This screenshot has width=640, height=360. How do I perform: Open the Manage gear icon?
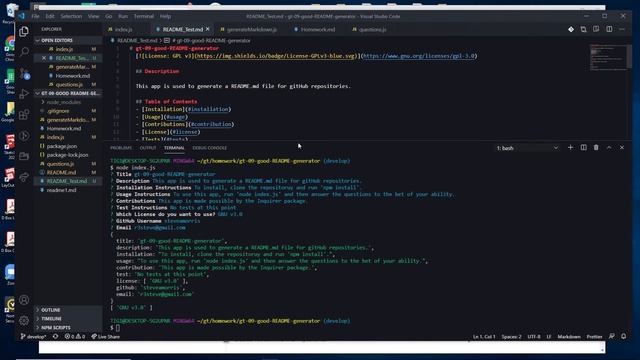(x=24, y=320)
